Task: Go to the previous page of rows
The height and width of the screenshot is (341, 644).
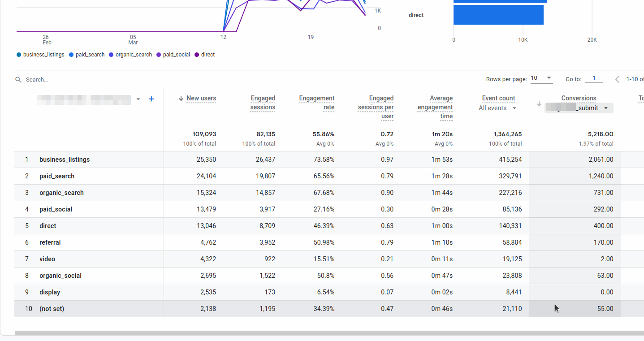Action: pyautogui.click(x=617, y=79)
